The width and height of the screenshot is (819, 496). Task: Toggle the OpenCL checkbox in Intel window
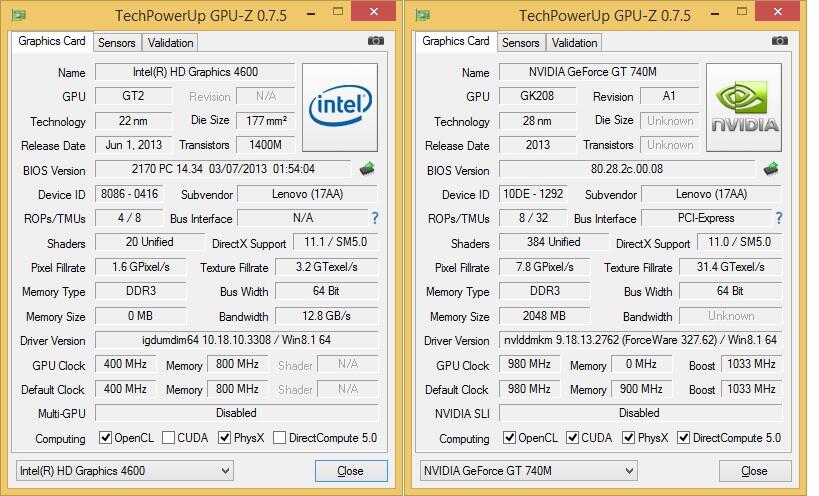pos(105,438)
